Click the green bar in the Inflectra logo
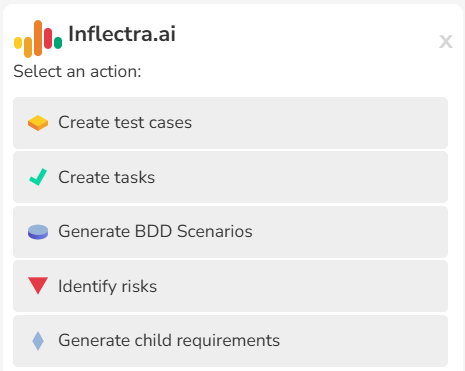Image resolution: width=465 pixels, height=371 pixels. click(58, 43)
